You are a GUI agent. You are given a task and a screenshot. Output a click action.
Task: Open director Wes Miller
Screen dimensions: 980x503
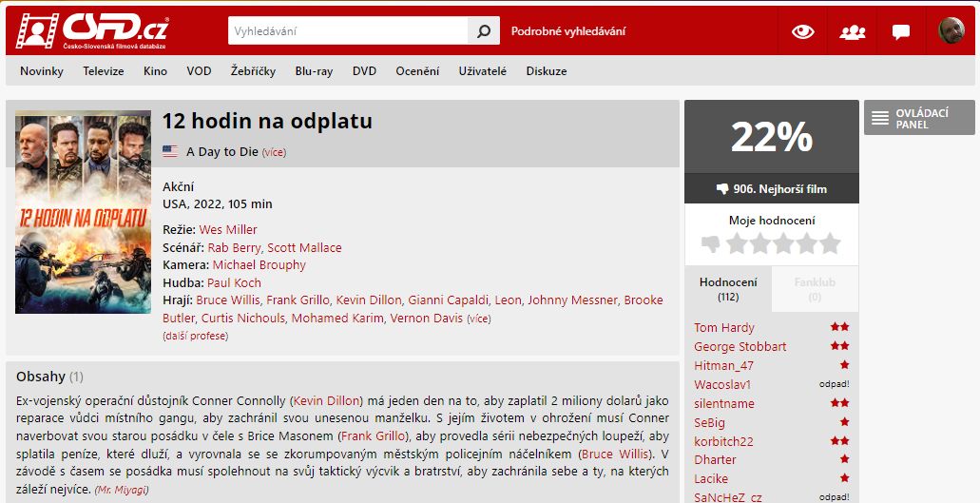(x=228, y=230)
